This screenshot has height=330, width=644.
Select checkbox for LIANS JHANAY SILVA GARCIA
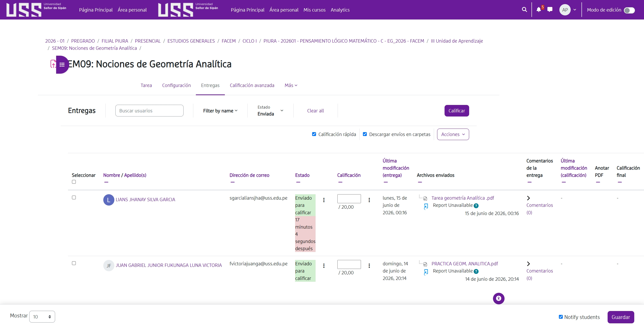74,198
